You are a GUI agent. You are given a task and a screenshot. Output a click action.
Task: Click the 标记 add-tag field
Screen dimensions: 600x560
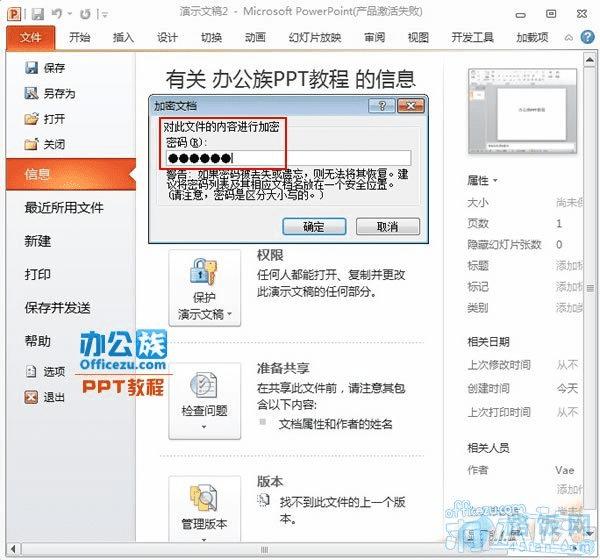(x=569, y=286)
